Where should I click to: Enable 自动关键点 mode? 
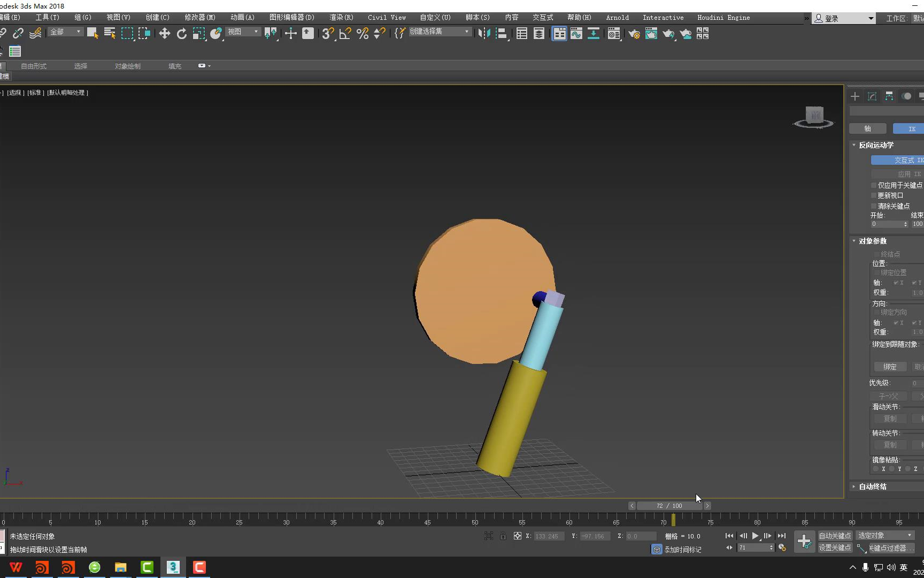[835, 535]
